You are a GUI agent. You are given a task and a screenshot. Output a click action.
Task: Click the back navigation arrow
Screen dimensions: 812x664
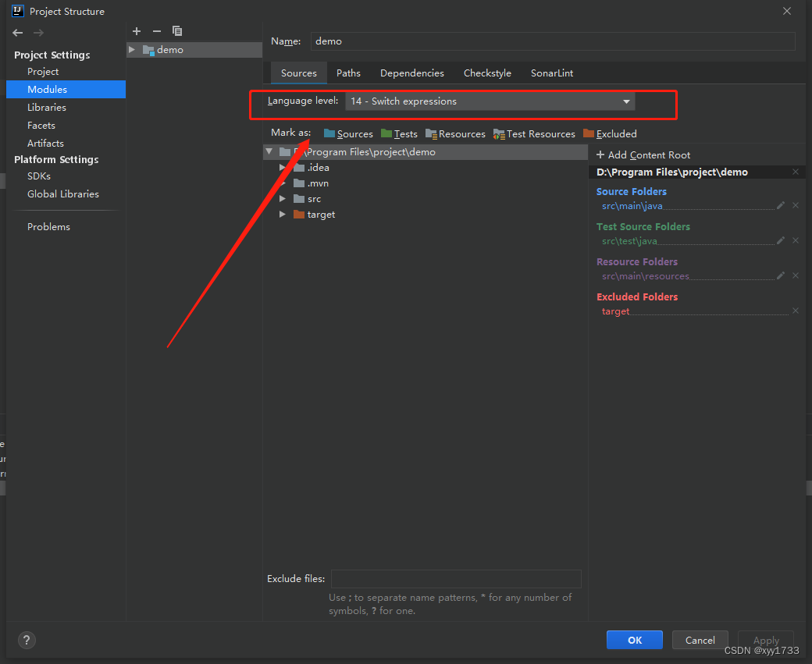pos(18,33)
